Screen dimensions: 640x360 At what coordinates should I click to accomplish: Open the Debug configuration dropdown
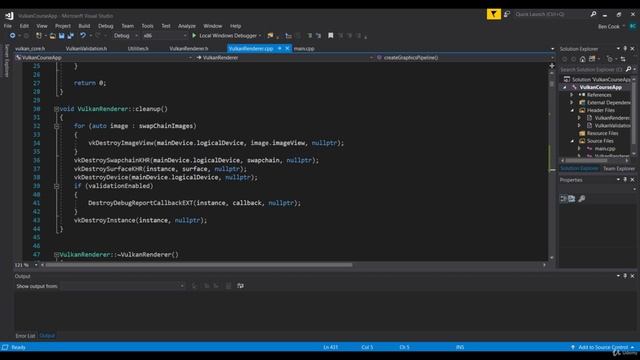125,36
